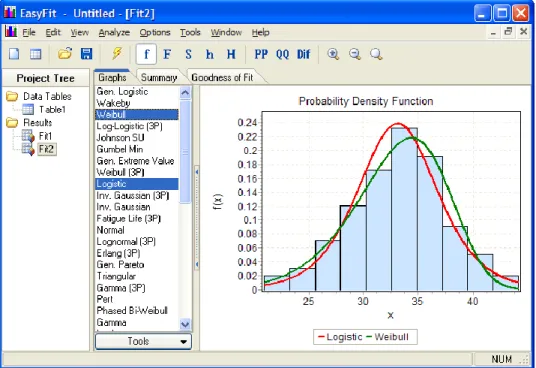Click the EasyFit icon in menu bar

click(x=11, y=32)
